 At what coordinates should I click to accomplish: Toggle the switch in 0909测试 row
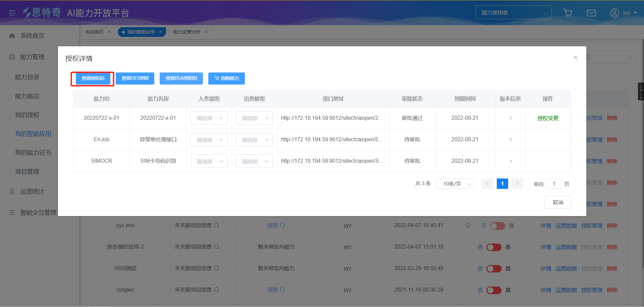pos(494,269)
